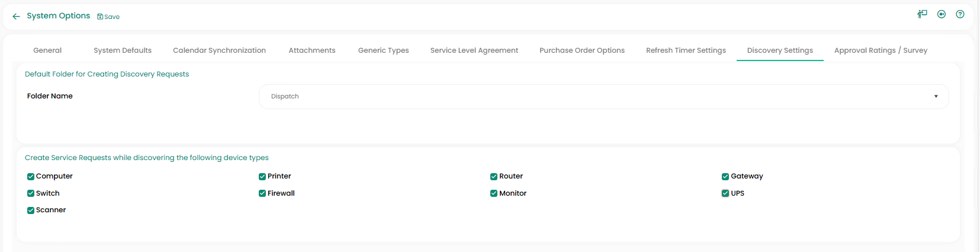Image resolution: width=980 pixels, height=252 pixels.
Task: Uncheck the Scanner device type
Action: pos(31,210)
